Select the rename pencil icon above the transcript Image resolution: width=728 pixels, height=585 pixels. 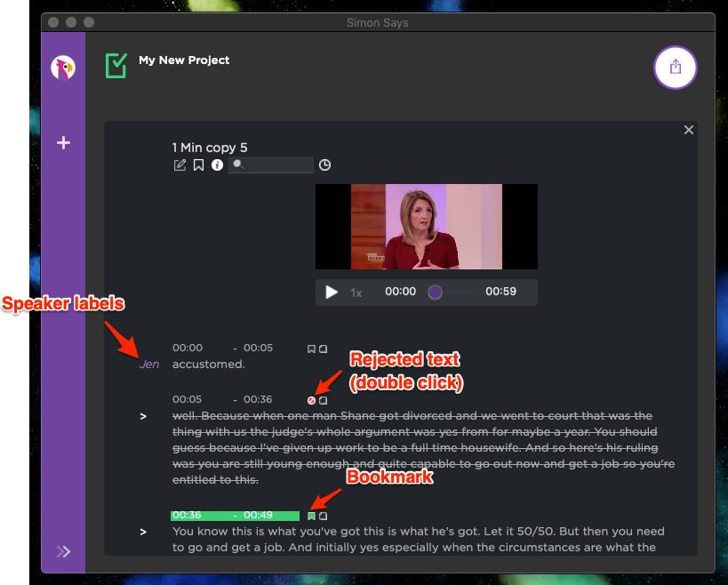180,165
